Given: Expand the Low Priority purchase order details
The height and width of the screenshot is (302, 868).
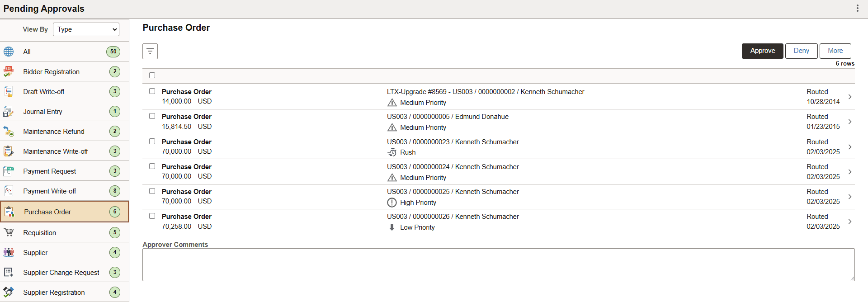Looking at the screenshot, I should click(x=850, y=222).
